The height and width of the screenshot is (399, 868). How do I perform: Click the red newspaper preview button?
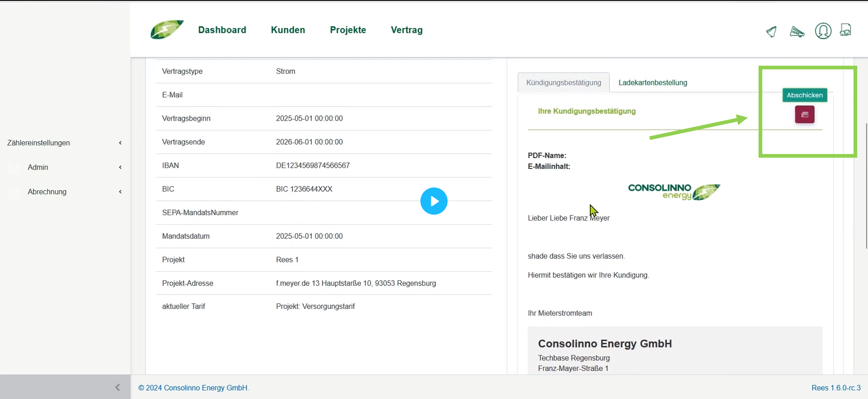click(x=805, y=115)
